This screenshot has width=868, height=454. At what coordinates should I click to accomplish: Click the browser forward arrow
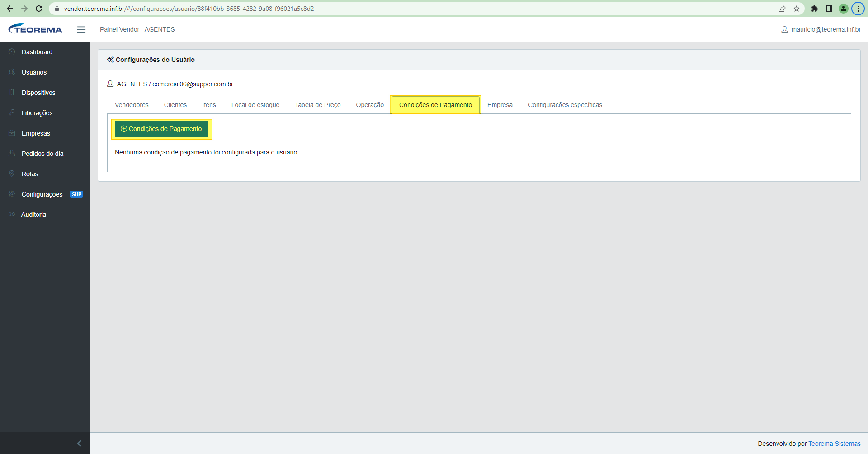(x=24, y=9)
